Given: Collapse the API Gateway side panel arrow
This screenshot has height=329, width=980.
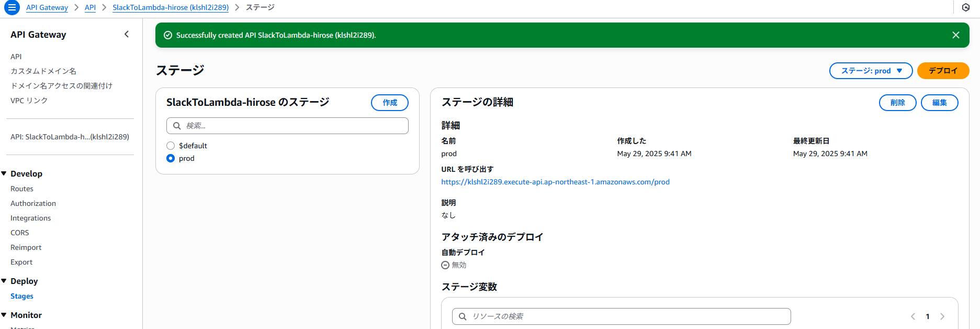Looking at the screenshot, I should pos(126,34).
